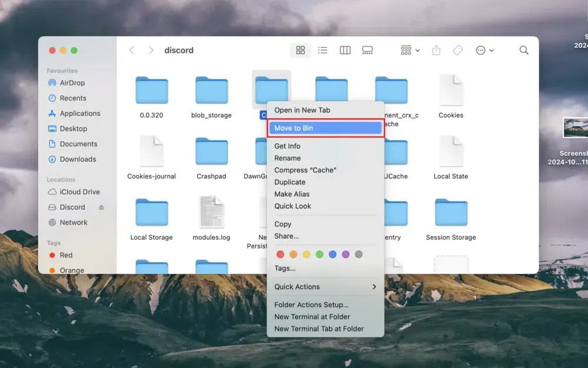The width and height of the screenshot is (588, 368).
Task: Click the Share toolbar icon
Action: (x=436, y=50)
